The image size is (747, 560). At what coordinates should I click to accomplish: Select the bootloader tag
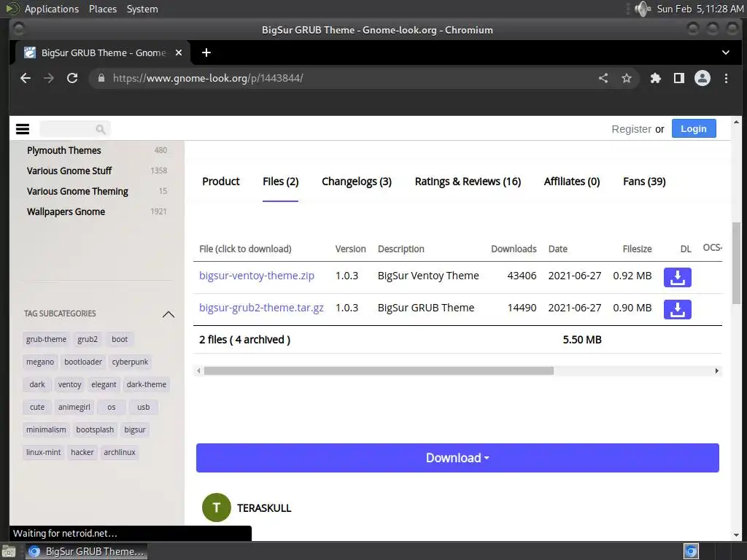click(x=83, y=362)
